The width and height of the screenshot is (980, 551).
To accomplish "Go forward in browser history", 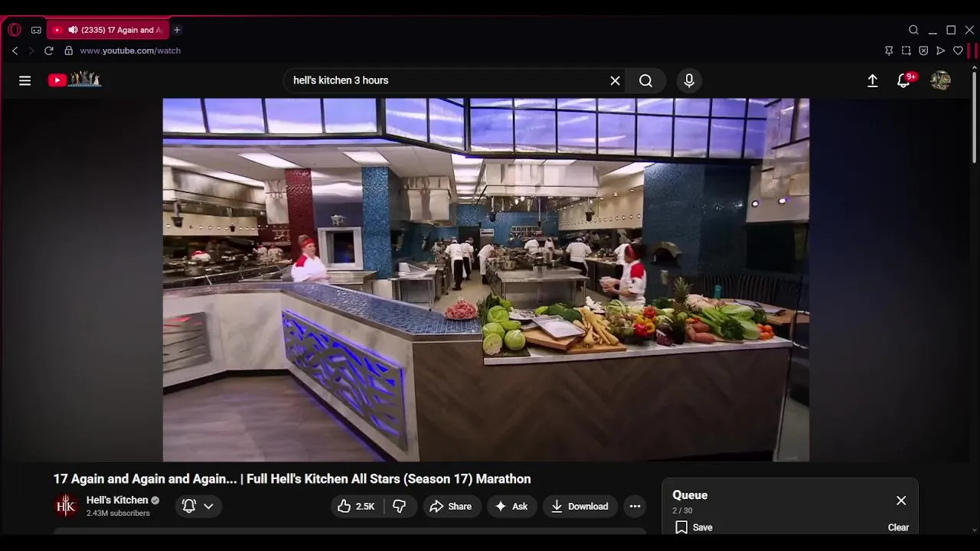I will tap(31, 51).
